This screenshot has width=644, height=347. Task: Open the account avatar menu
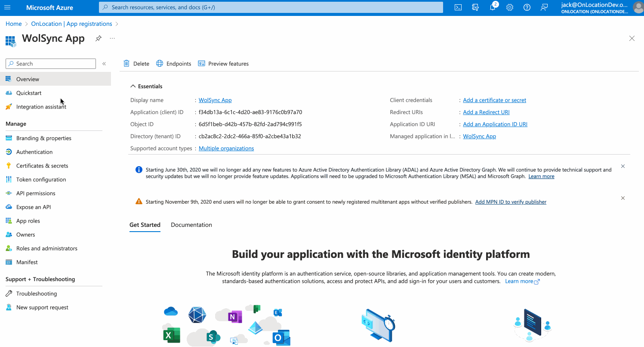pyautogui.click(x=638, y=7)
